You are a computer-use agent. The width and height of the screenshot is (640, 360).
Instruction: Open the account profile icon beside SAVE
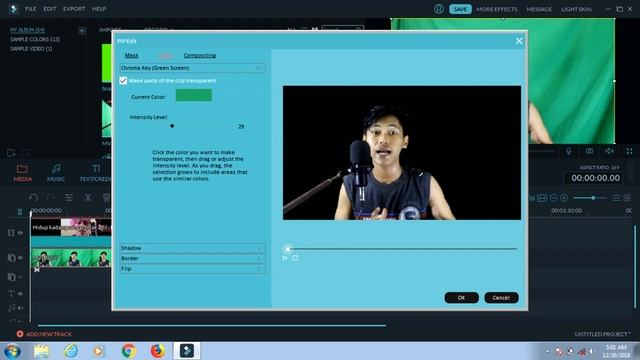click(x=439, y=9)
